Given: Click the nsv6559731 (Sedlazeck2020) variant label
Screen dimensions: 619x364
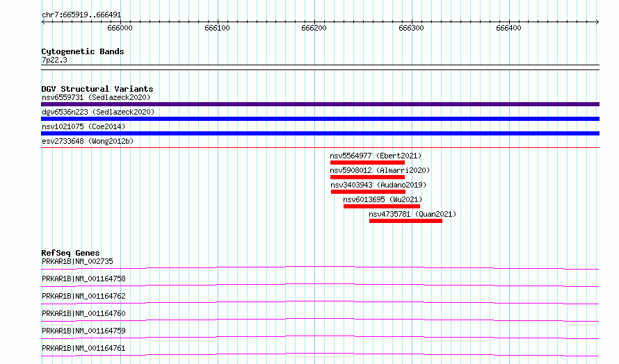Looking at the screenshot, I should 96,97.
